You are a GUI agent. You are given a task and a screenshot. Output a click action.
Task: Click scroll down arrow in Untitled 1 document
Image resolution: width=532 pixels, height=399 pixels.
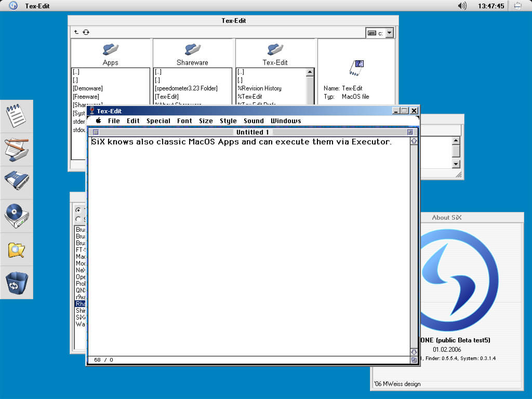point(414,352)
